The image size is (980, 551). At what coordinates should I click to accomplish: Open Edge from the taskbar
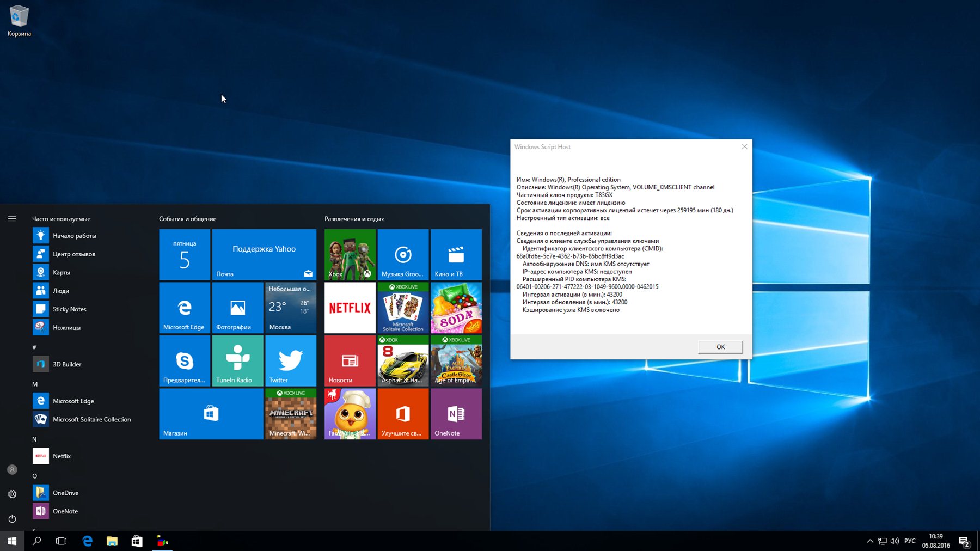tap(87, 541)
